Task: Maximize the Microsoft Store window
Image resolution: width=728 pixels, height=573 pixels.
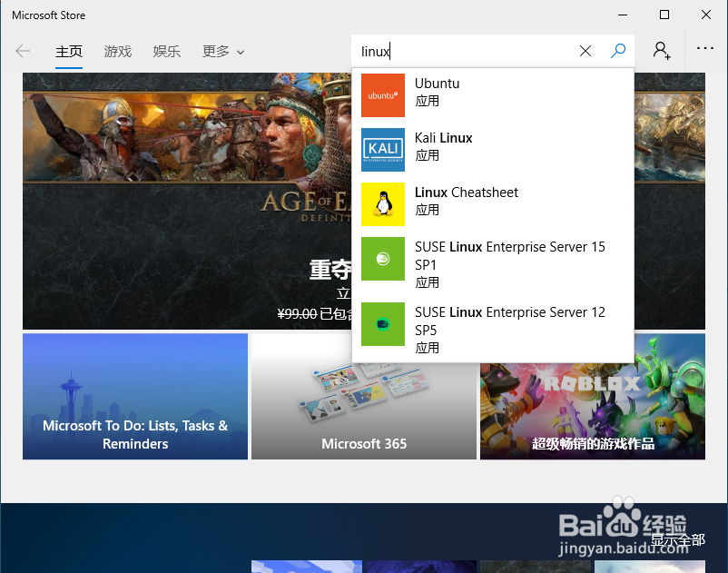Action: [x=664, y=15]
